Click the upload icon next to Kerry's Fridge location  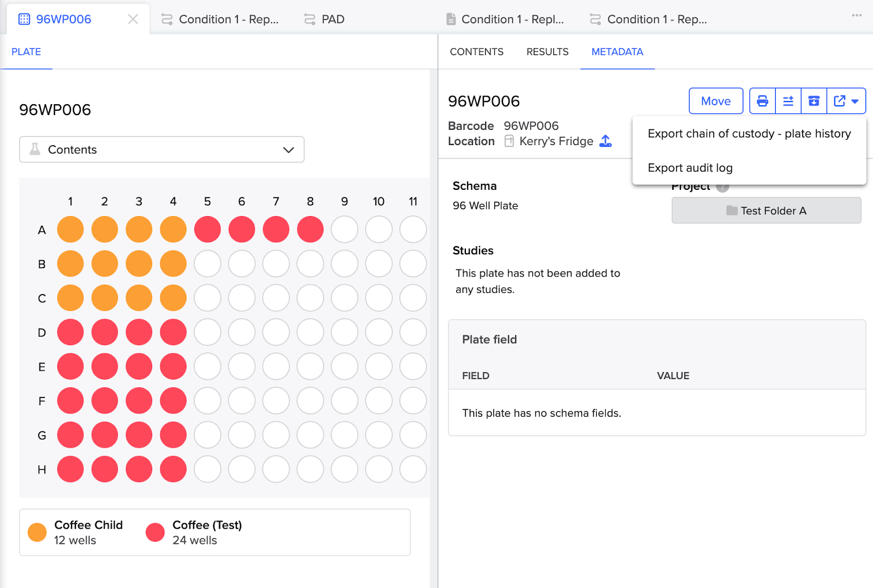point(606,141)
